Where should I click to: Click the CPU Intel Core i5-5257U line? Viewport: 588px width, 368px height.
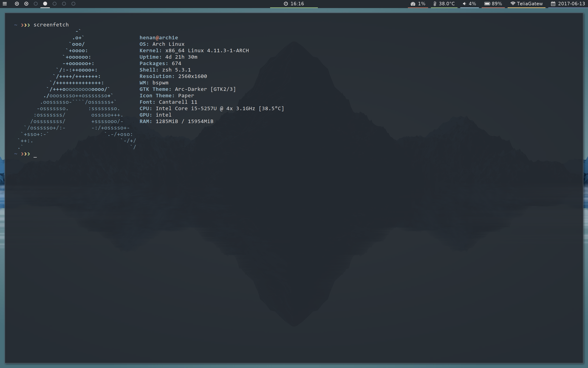212,109
